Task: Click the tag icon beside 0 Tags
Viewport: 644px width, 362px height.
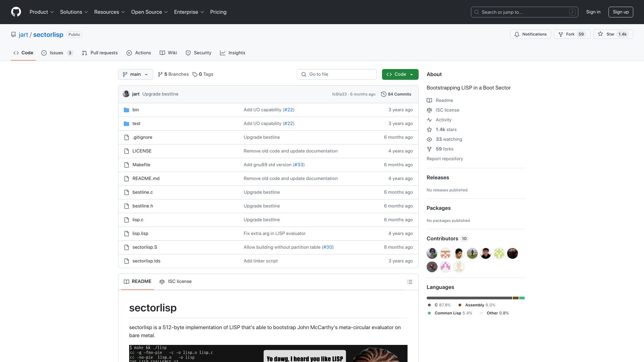Action: point(195,74)
